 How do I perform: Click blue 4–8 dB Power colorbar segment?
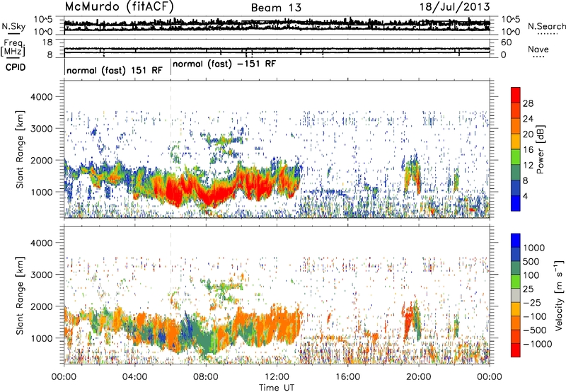point(516,188)
